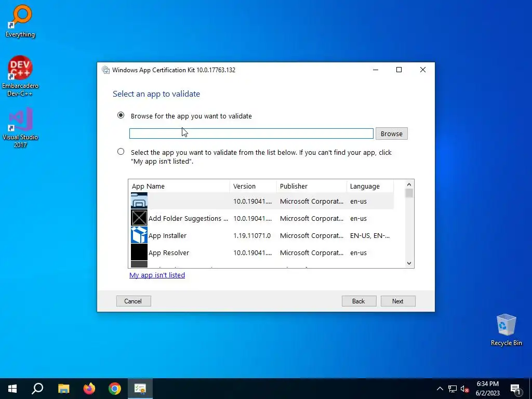
Task: Click the app list scrollbar thumb
Action: pos(409,193)
